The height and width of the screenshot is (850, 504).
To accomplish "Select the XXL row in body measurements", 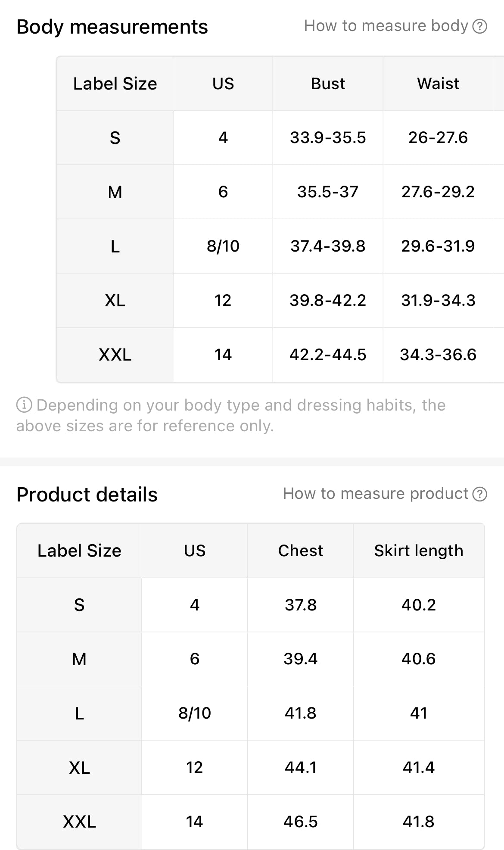I will (x=115, y=355).
